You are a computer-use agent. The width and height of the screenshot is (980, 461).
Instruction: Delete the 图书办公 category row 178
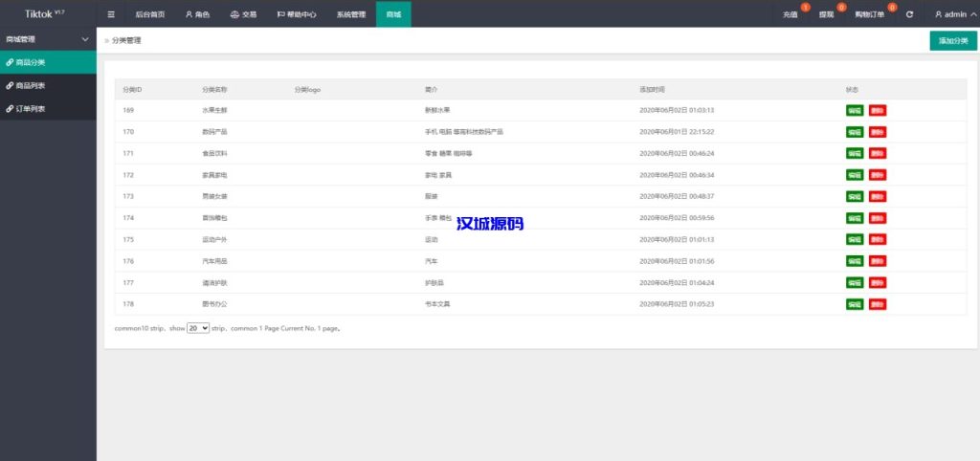[878, 304]
